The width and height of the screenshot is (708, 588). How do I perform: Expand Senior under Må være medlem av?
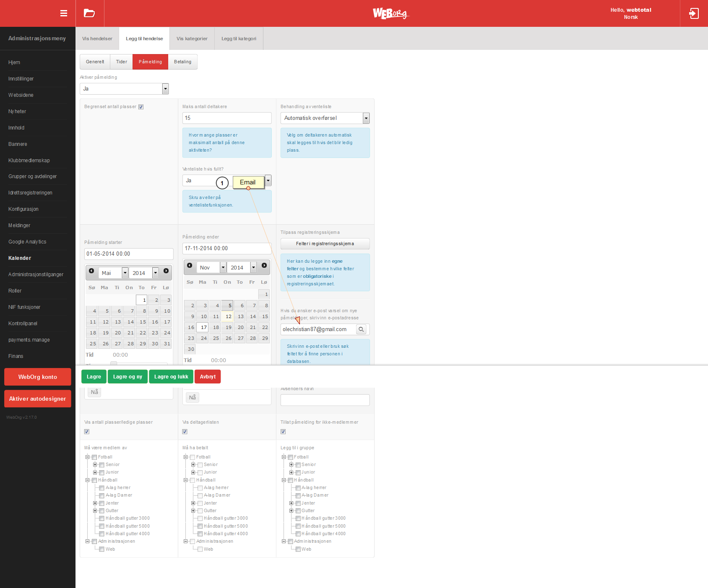pos(95,465)
